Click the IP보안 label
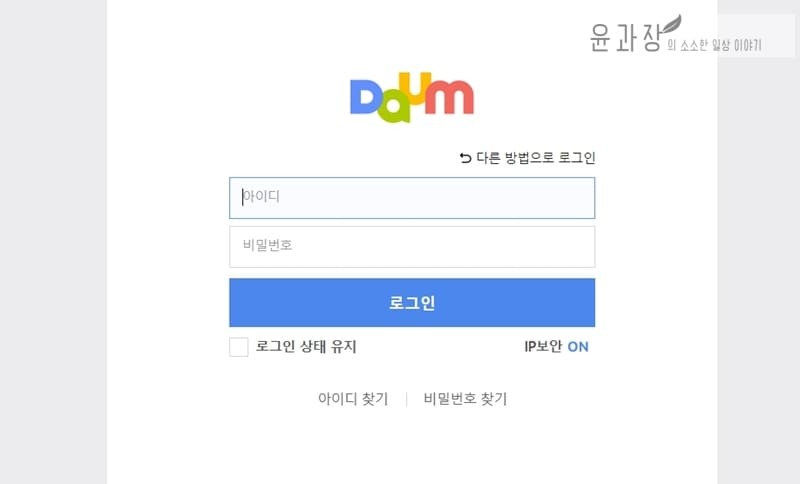 tap(543, 347)
